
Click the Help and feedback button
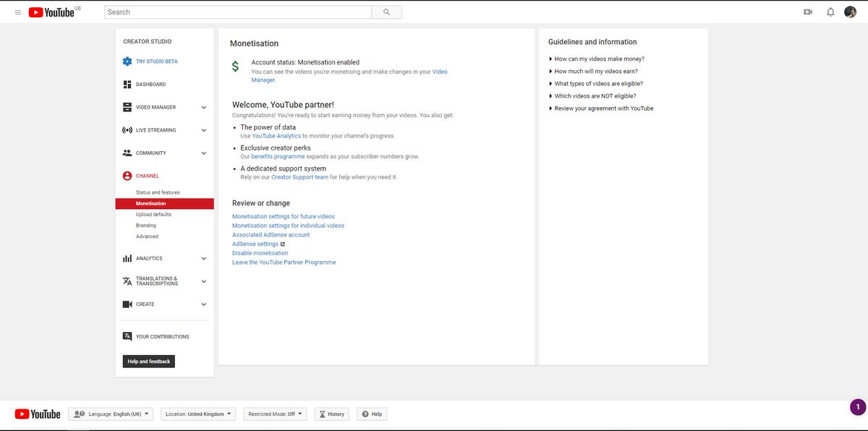coord(149,362)
